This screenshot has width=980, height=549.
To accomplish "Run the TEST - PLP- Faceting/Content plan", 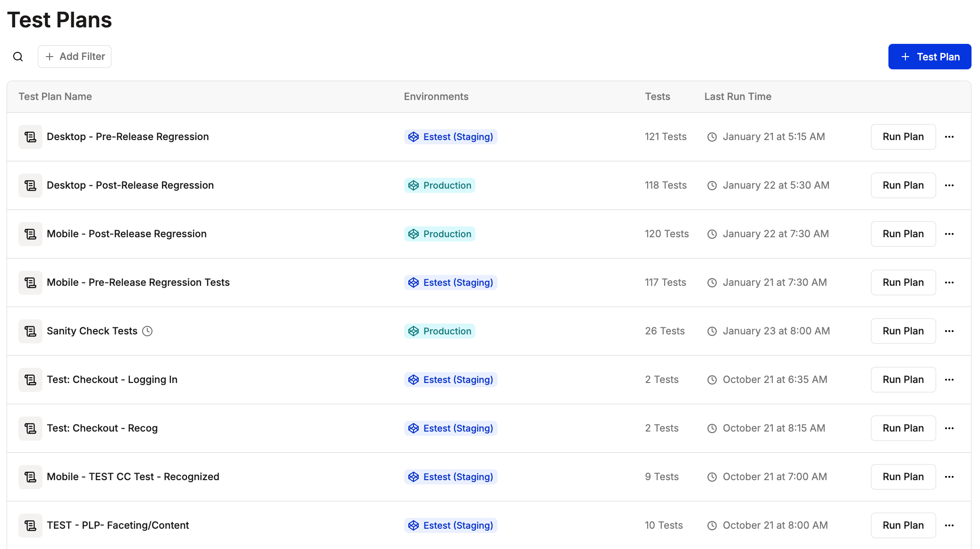I will pyautogui.click(x=903, y=525).
